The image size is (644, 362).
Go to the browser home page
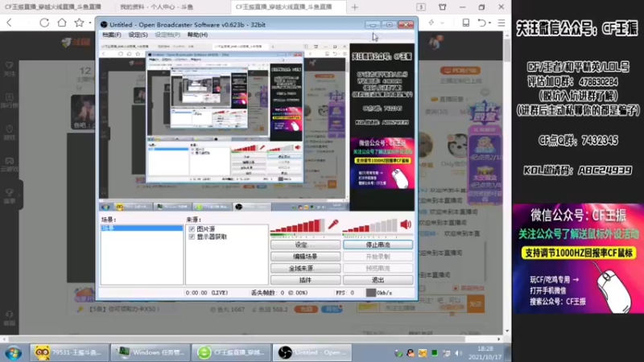point(62,23)
